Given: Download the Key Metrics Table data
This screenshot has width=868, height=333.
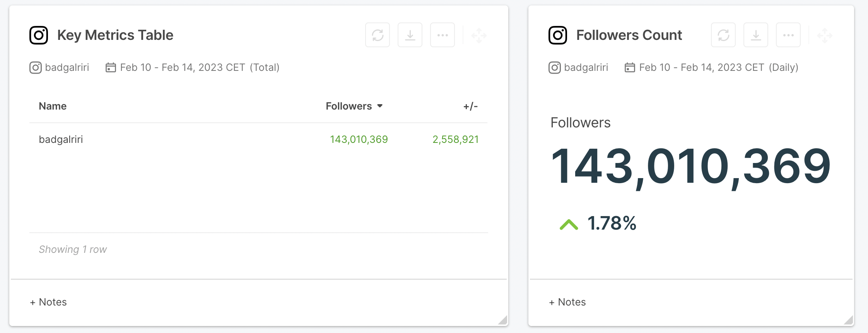Looking at the screenshot, I should 410,35.
